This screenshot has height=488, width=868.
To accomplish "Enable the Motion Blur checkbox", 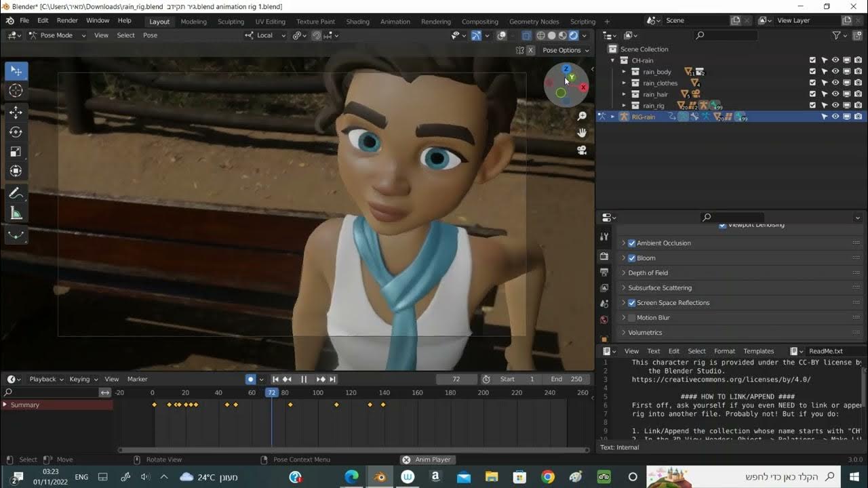I will pos(632,318).
